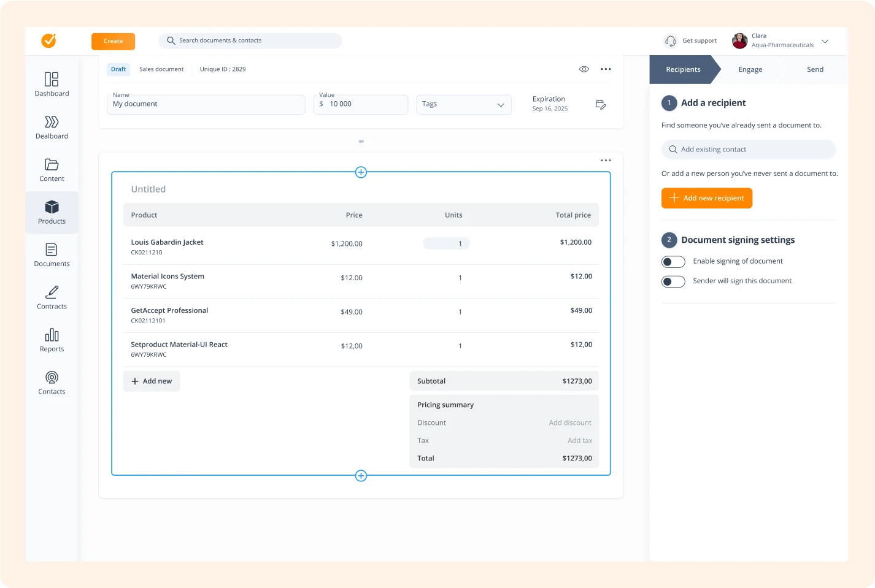Open the document header three-dot menu
Image resolution: width=875 pixels, height=588 pixels.
tap(606, 69)
